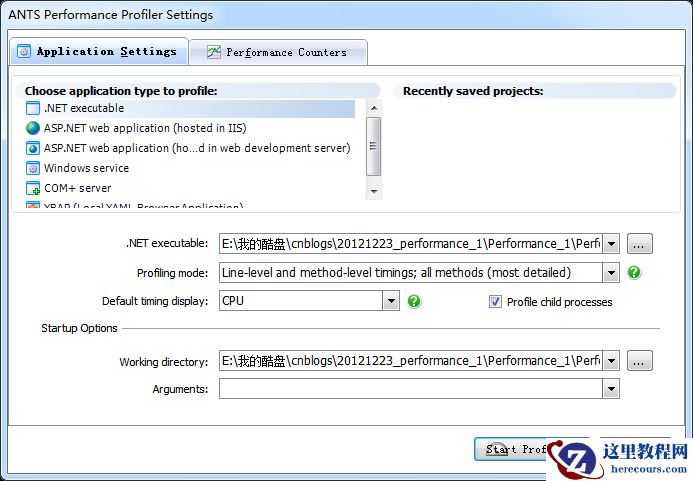This screenshot has width=693, height=481.
Task: Expand the Working directory dropdown
Action: click(x=611, y=361)
